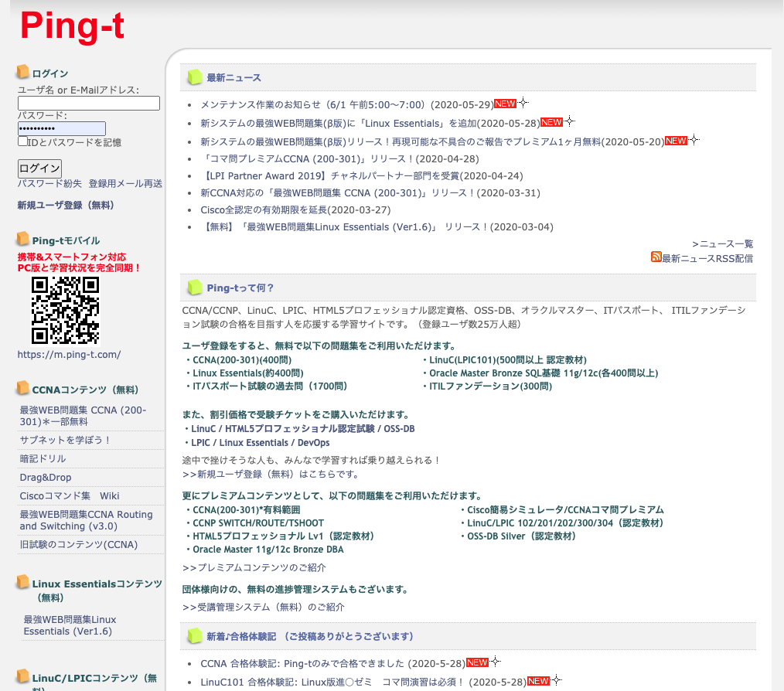Viewport: 784px width, 691px height.
Task: Open the パスワード紛失 link
Action: [49, 183]
